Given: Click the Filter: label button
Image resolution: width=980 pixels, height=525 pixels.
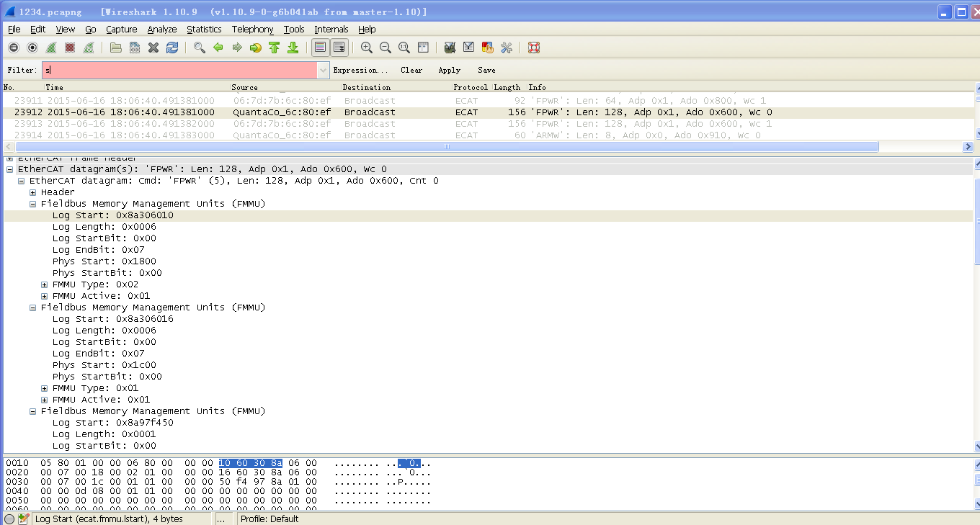Looking at the screenshot, I should pos(22,70).
